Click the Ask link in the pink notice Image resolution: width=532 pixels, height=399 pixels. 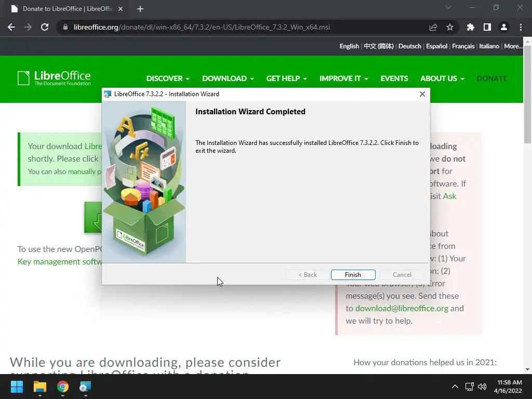(449, 196)
